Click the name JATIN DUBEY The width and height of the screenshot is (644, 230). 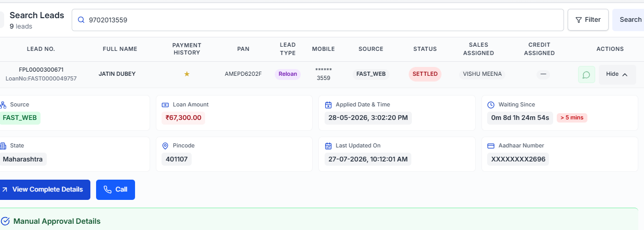(117, 74)
